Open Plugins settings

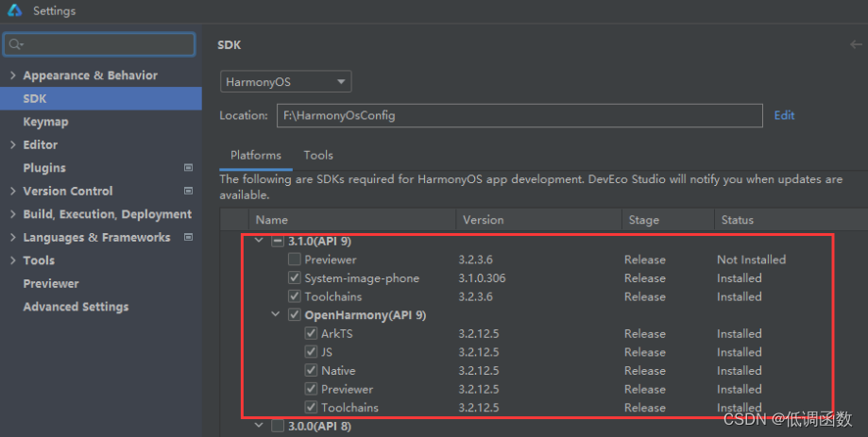44,168
